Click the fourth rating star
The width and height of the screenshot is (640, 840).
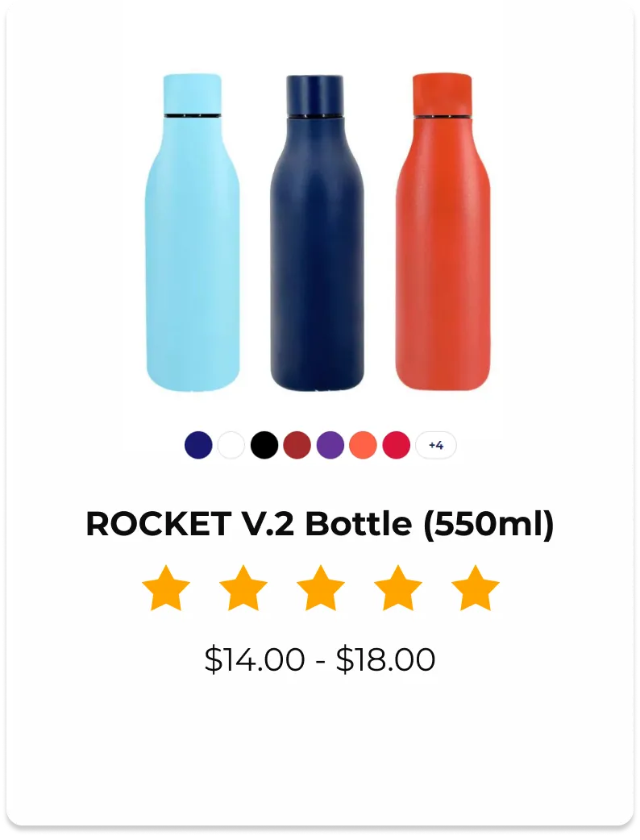pos(398,588)
